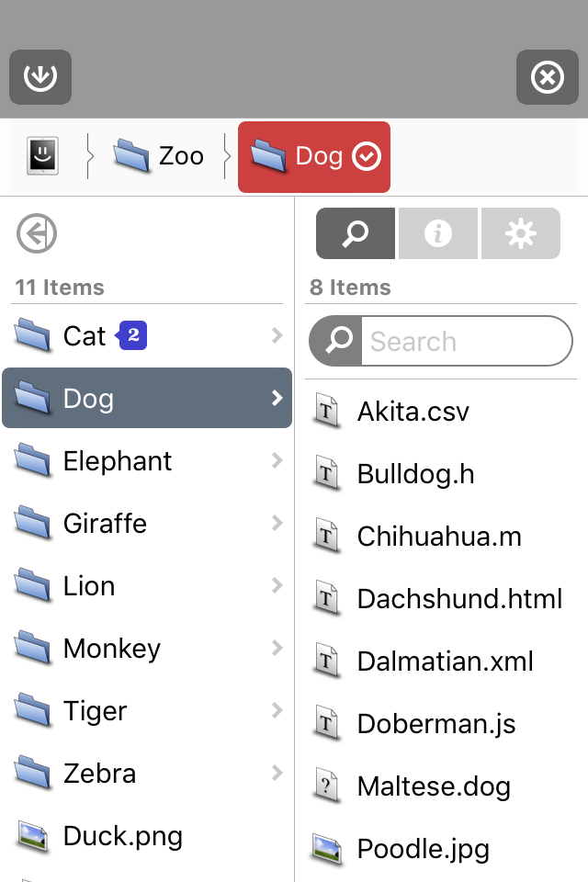Image resolution: width=588 pixels, height=882 pixels.
Task: Open the Dachshund.html file
Action: point(459,599)
